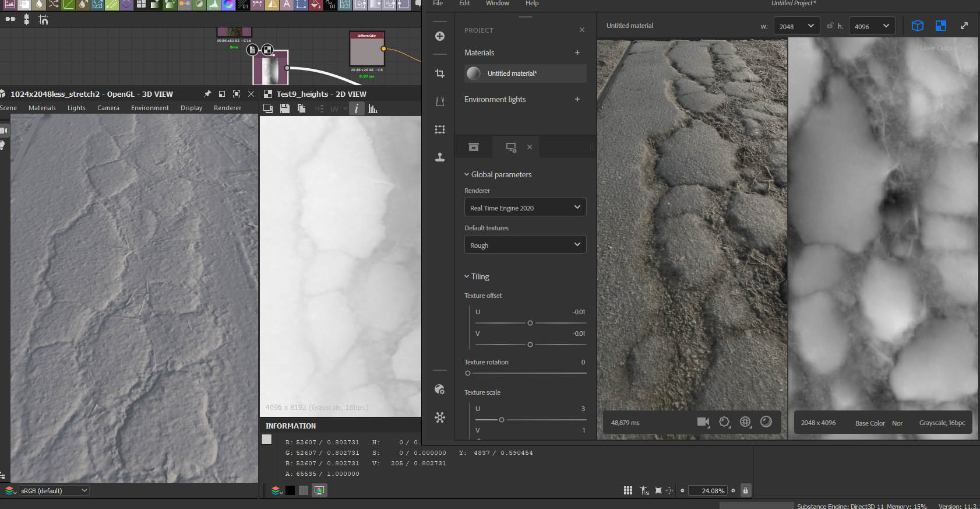Open the Window menu in Sampler

(498, 3)
